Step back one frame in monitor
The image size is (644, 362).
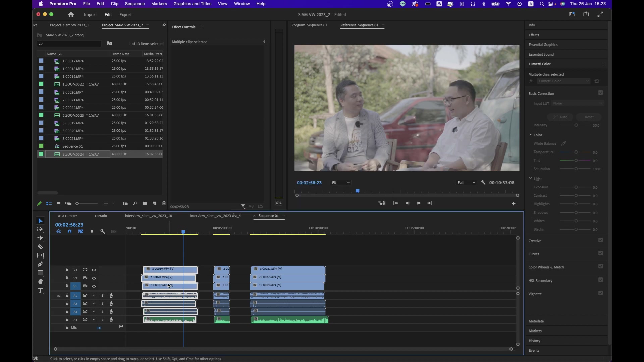pos(407,203)
